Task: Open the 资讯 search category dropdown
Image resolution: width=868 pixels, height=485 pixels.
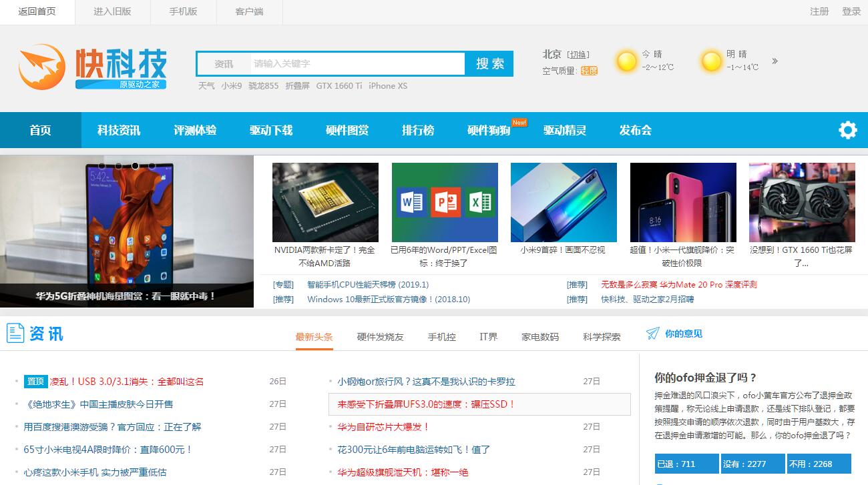Action: tap(224, 64)
